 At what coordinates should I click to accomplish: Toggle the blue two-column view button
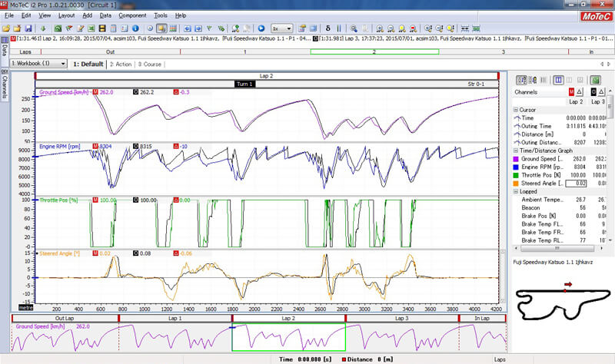tap(558, 81)
